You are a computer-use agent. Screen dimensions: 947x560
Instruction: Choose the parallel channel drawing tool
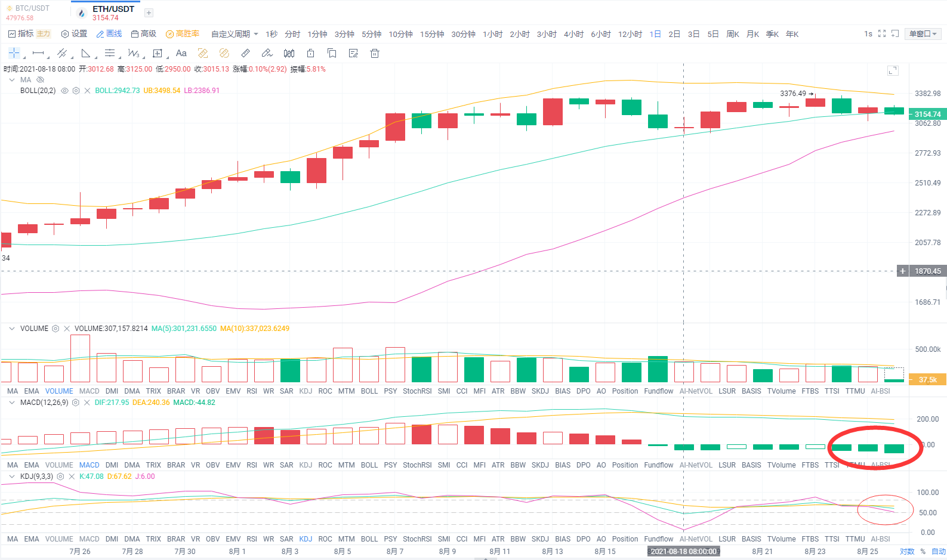pos(62,53)
